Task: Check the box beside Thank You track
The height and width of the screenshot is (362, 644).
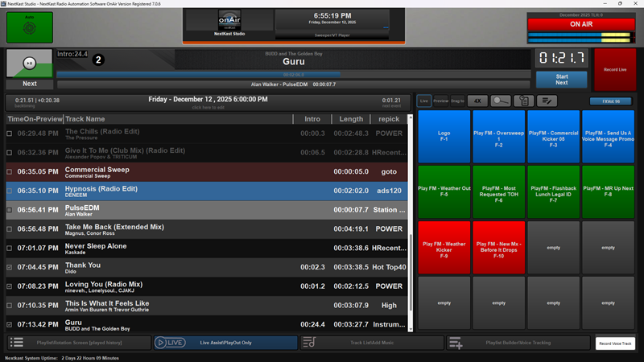Action: click(10, 266)
